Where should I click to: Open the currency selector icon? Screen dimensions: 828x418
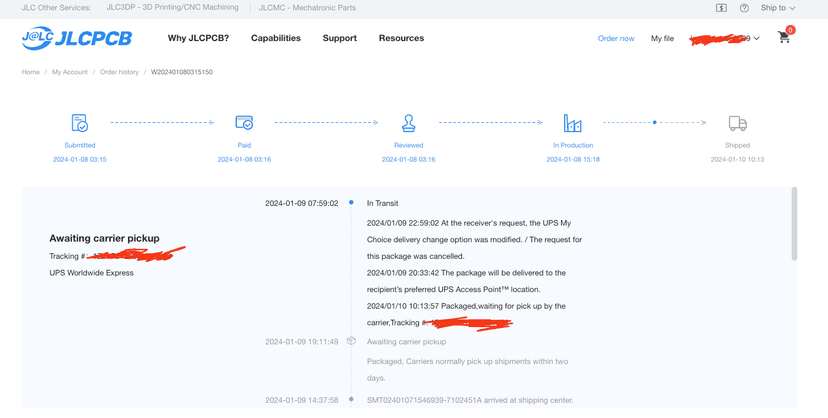[x=721, y=8]
